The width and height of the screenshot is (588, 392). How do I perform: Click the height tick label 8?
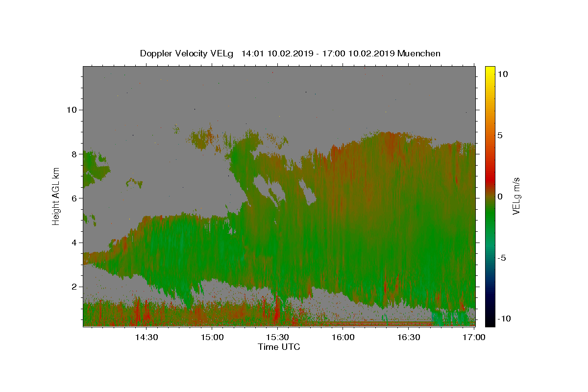(74, 154)
